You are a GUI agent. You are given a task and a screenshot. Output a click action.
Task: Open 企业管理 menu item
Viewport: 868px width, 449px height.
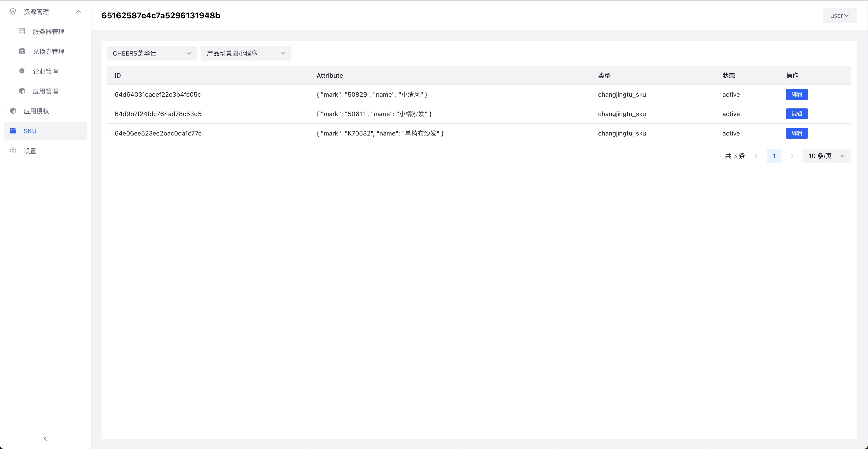[45, 71]
